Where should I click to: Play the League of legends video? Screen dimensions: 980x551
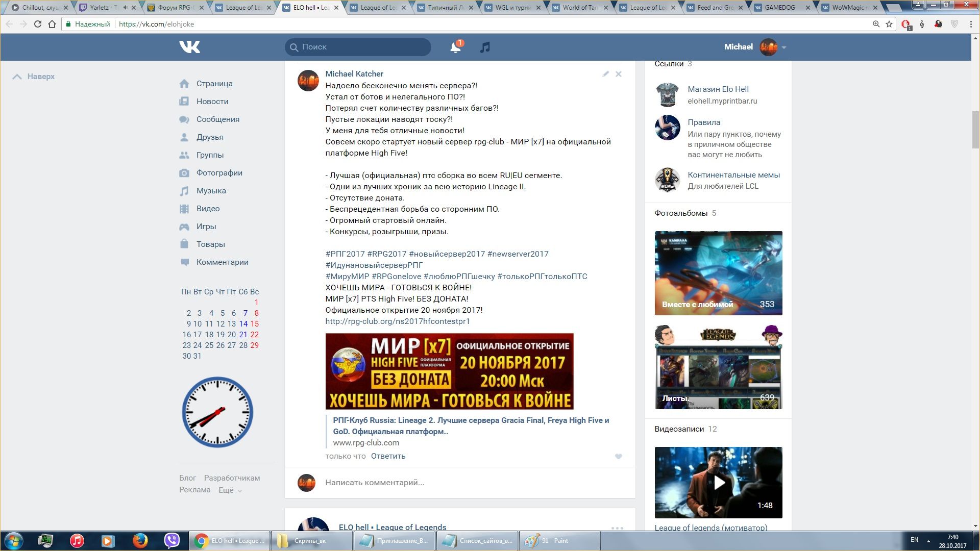pyautogui.click(x=719, y=483)
